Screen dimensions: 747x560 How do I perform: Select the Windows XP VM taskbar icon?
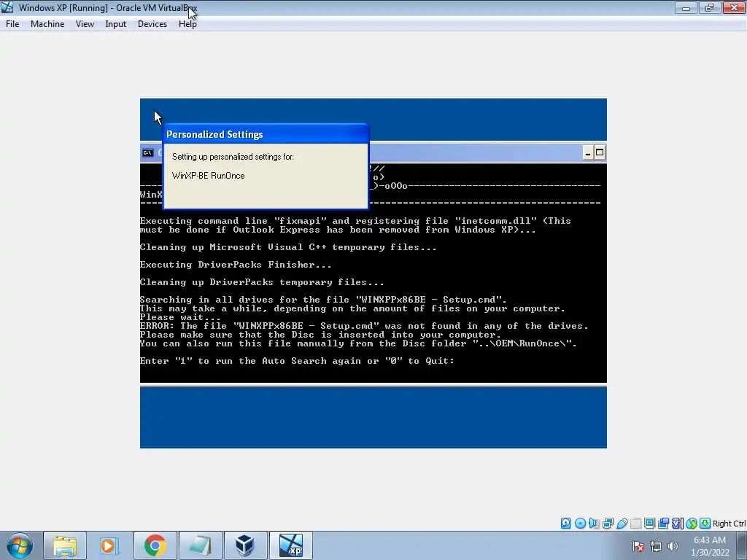(x=291, y=545)
